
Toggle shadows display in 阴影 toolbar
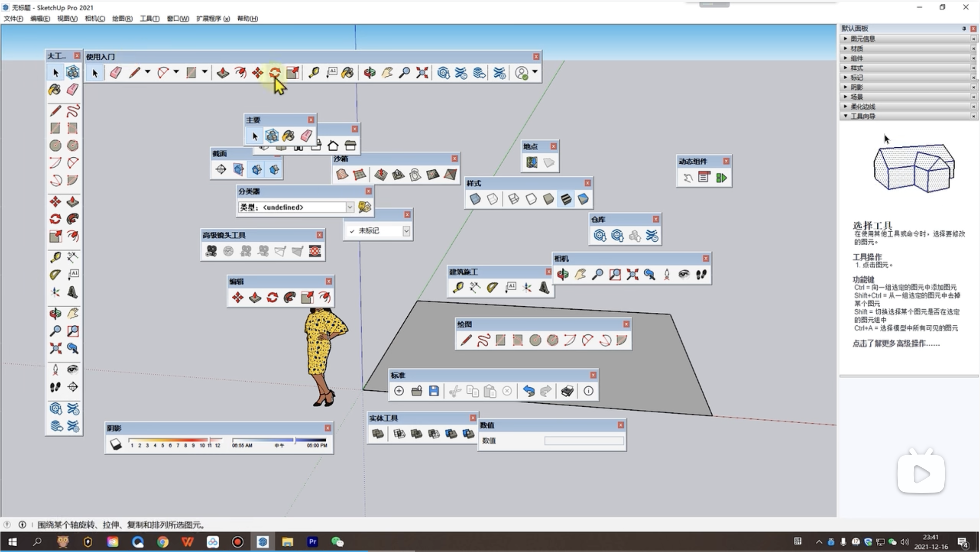(x=116, y=444)
